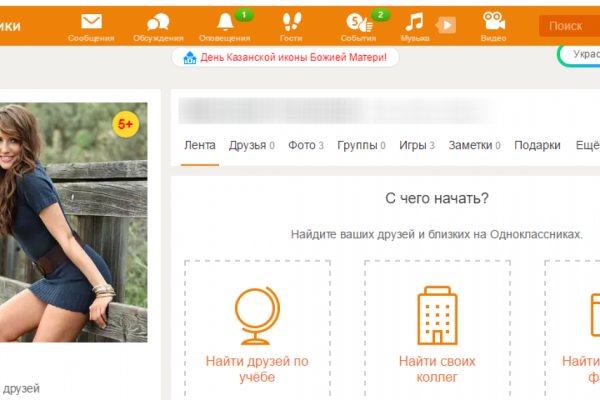Open the Игры tab
This screenshot has height=400, width=600.
click(x=412, y=145)
